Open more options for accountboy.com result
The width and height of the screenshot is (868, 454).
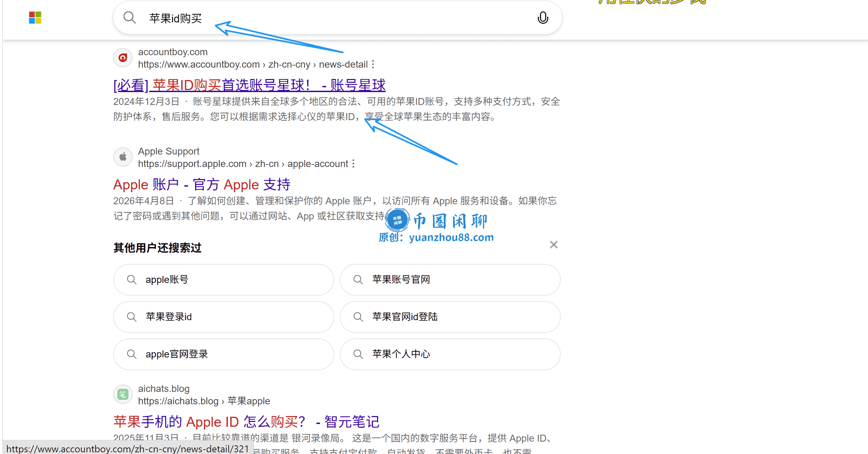tap(373, 65)
